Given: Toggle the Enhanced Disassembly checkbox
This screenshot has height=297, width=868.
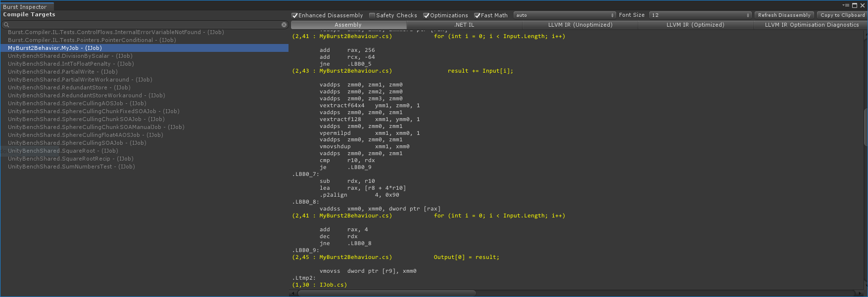Looking at the screenshot, I should (x=295, y=15).
